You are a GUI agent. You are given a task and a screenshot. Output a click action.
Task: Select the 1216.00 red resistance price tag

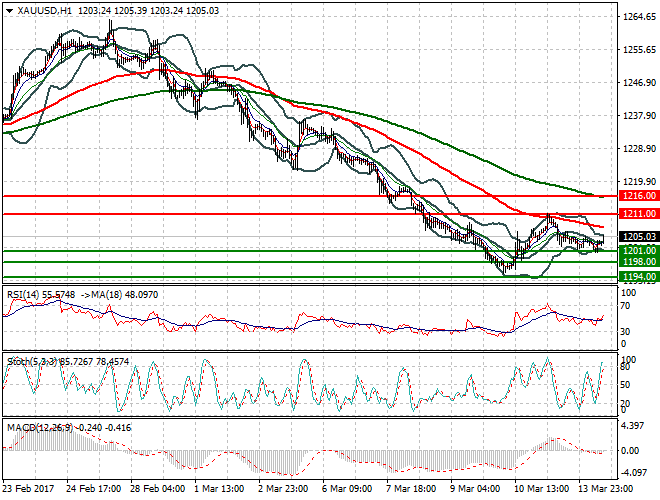pyautogui.click(x=637, y=197)
